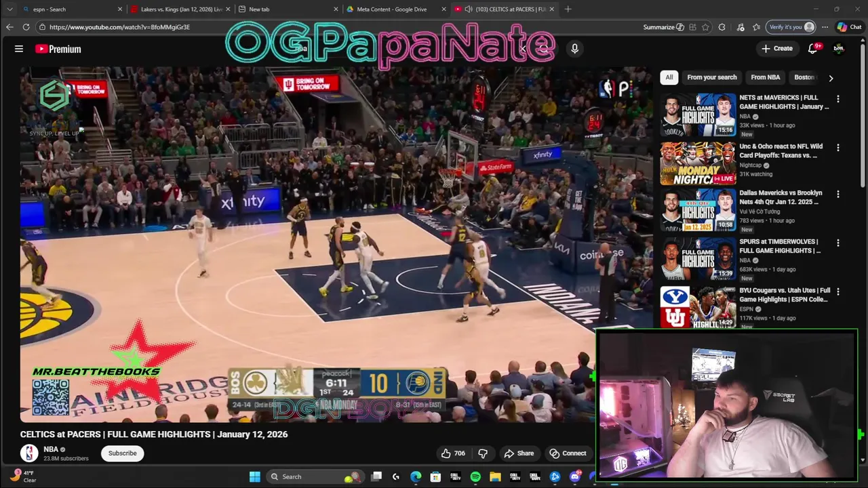Viewport: 868px width, 488px height.
Task: Open the YouTube account avatar menu
Action: (839, 48)
